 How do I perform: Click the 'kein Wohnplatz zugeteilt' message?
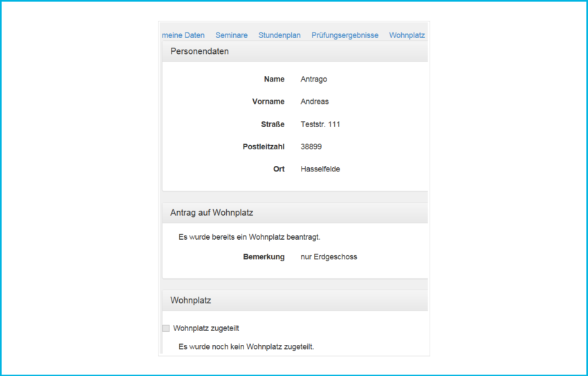pos(250,346)
